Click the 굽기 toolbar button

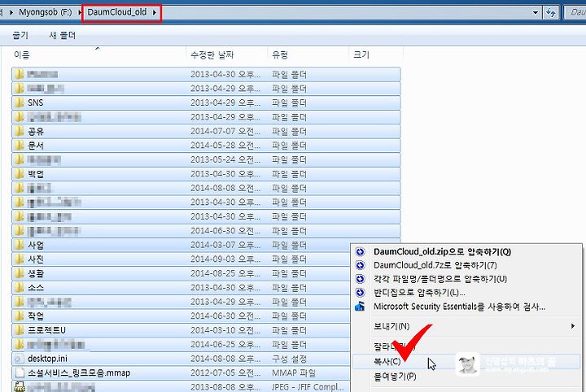click(x=20, y=36)
